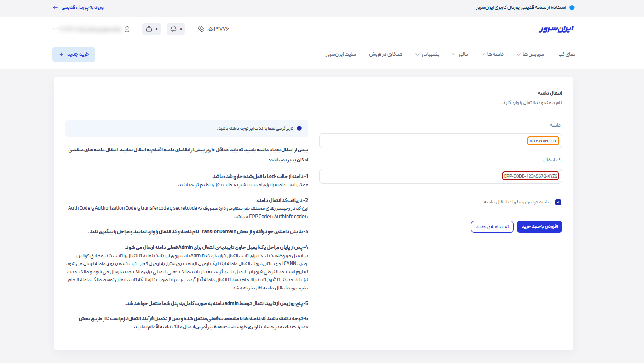644x363 pixels.
Task: Click the user profile avatar icon
Action: [127, 29]
